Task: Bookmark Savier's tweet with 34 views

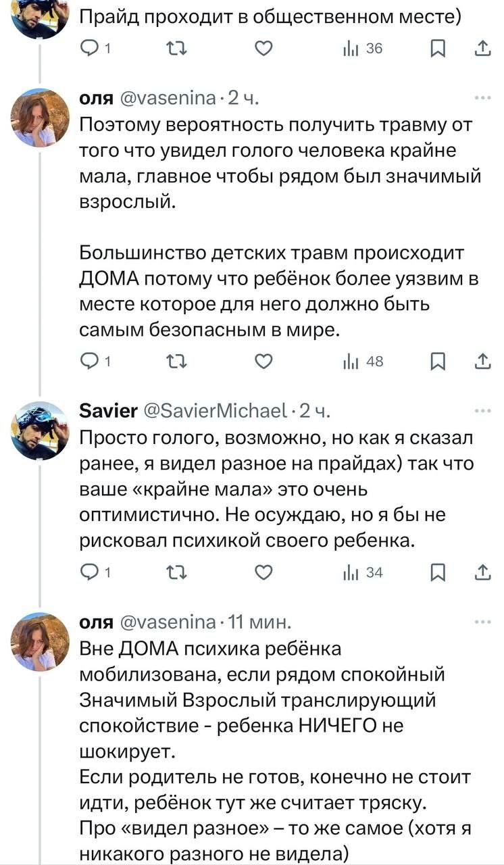Action: 438,572
